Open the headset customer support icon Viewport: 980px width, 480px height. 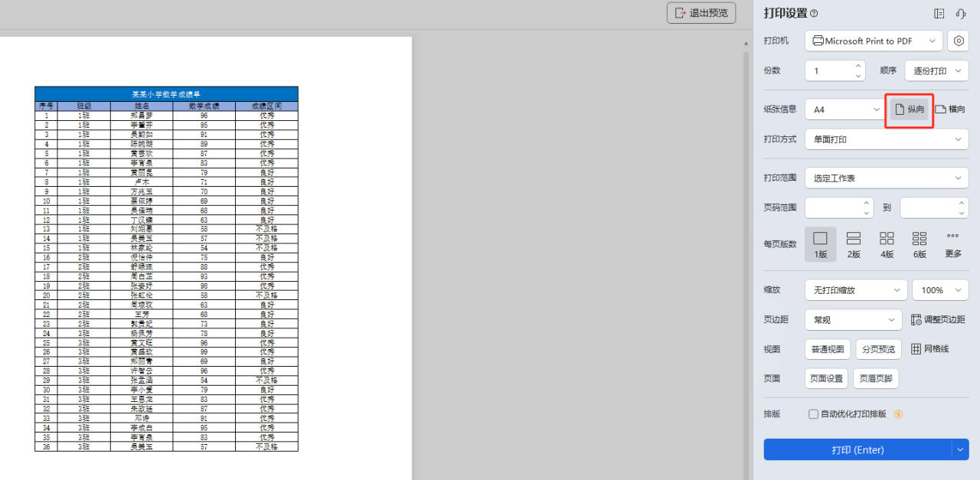961,13
